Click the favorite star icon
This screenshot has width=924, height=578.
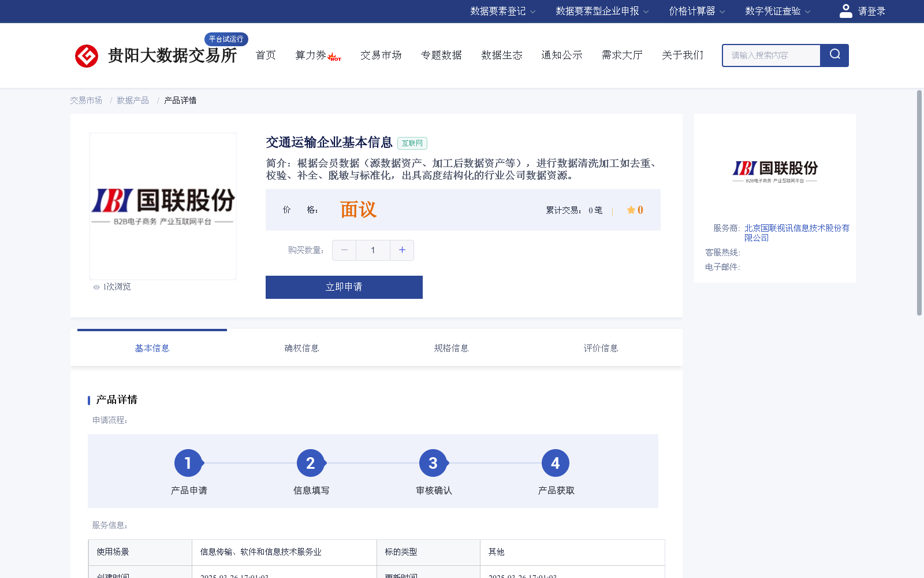[x=631, y=210]
